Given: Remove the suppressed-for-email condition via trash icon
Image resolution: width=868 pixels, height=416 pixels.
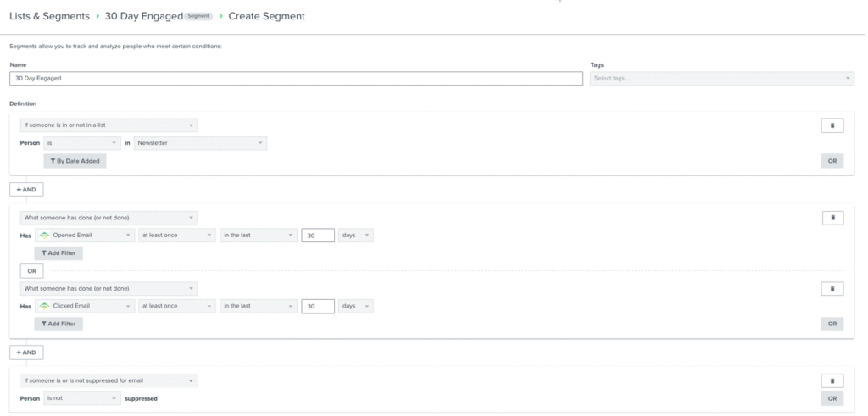Looking at the screenshot, I should 832,381.
